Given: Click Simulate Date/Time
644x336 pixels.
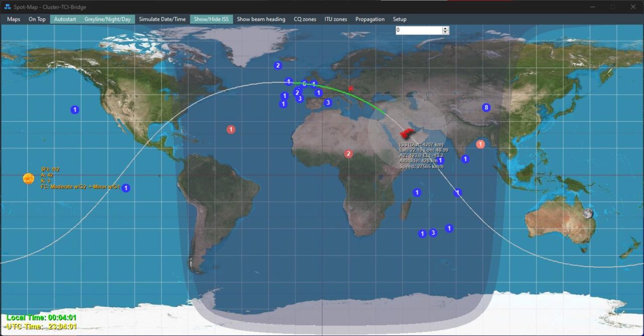Looking at the screenshot, I should pos(163,19).
